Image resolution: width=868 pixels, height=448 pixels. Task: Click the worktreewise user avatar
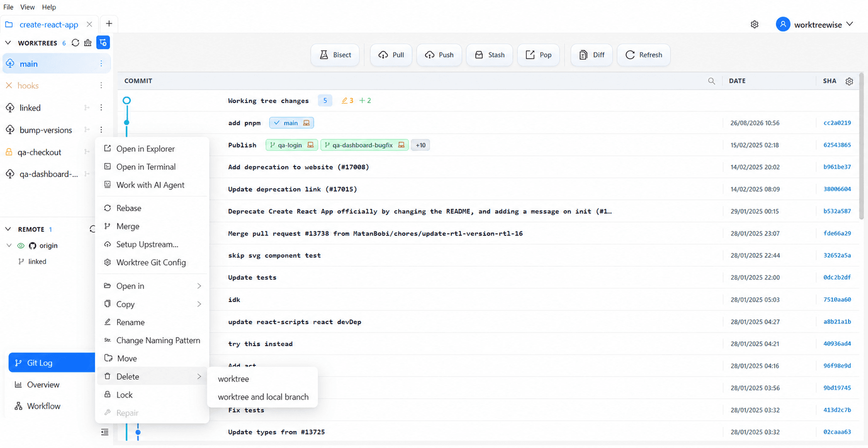(x=783, y=24)
